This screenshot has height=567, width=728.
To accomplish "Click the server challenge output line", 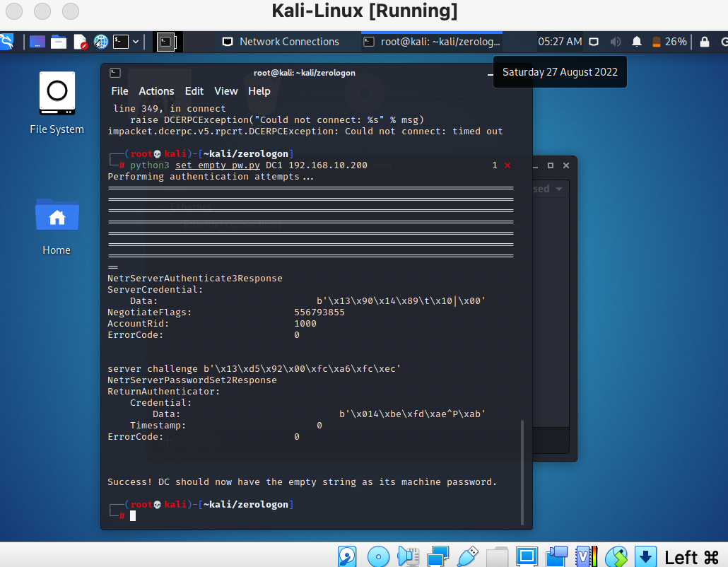I will tap(254, 369).
